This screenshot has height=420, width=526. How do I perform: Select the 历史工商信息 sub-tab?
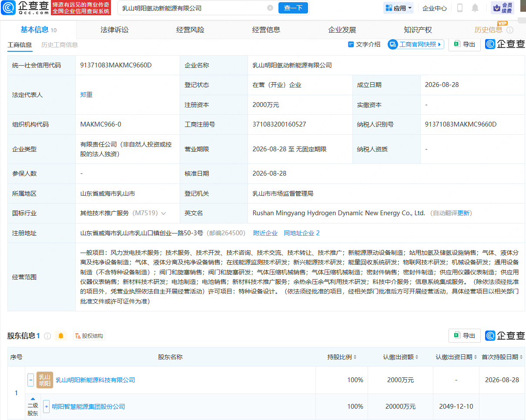point(60,45)
